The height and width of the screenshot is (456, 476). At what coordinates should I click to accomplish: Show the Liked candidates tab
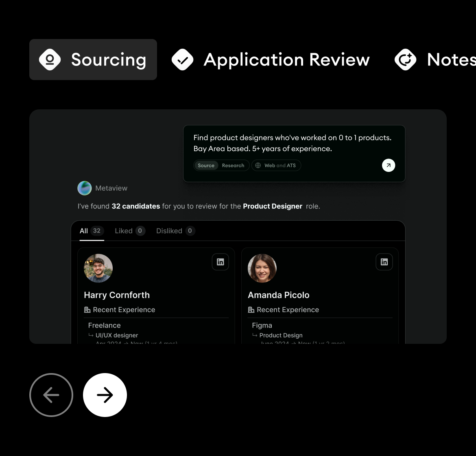pos(130,231)
